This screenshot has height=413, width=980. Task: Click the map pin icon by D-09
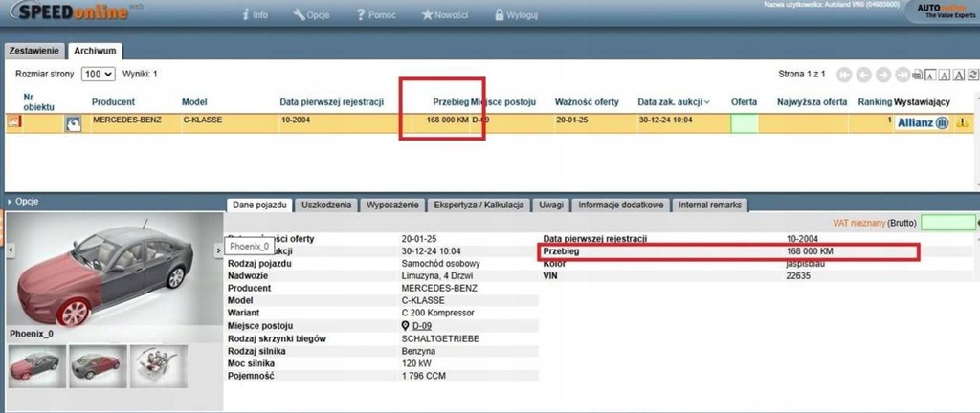(x=405, y=326)
